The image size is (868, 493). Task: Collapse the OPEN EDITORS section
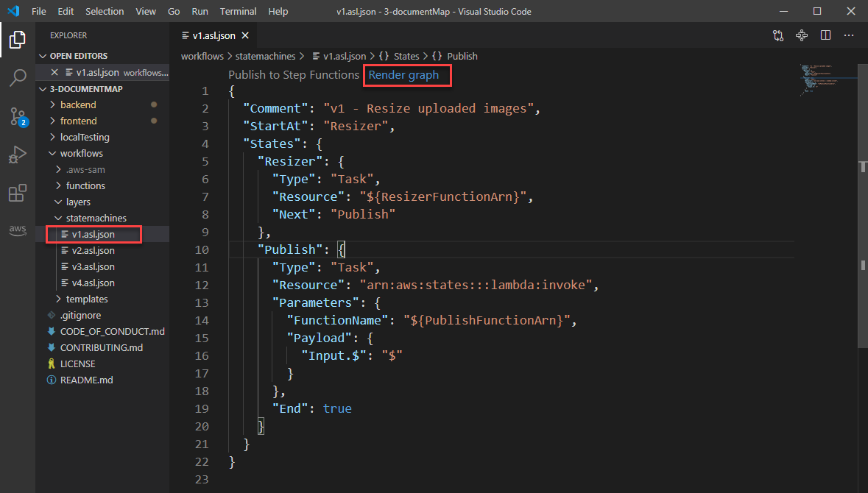click(x=78, y=56)
